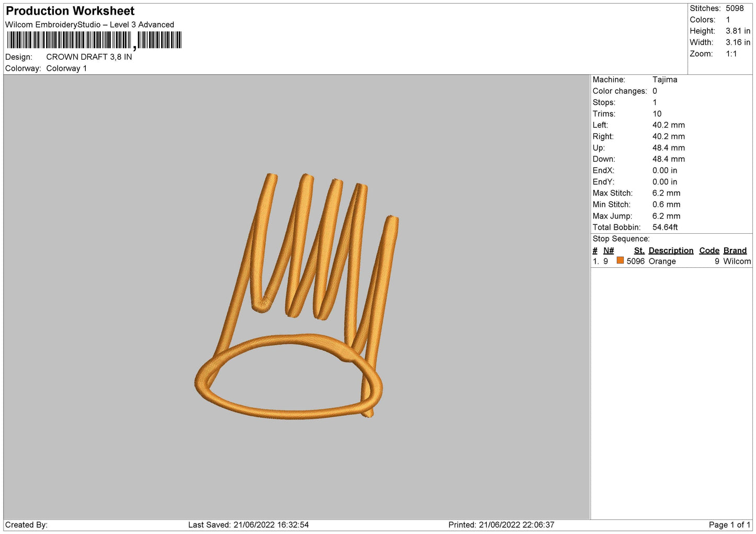Click the Last Saved timestamp

click(249, 525)
